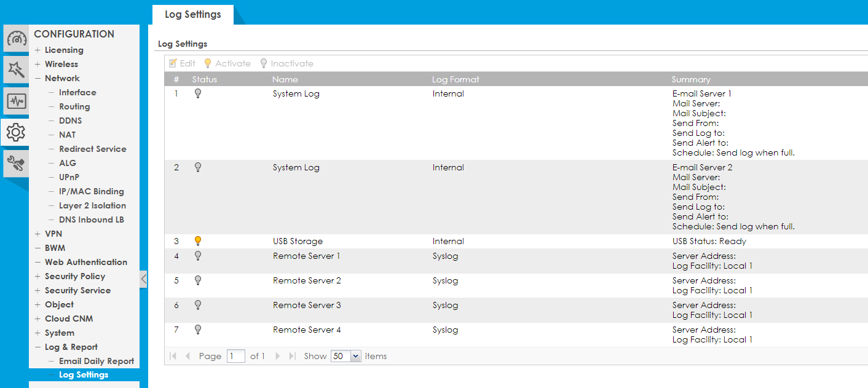This screenshot has height=388, width=868.
Task: Click the page number input field
Action: [235, 356]
